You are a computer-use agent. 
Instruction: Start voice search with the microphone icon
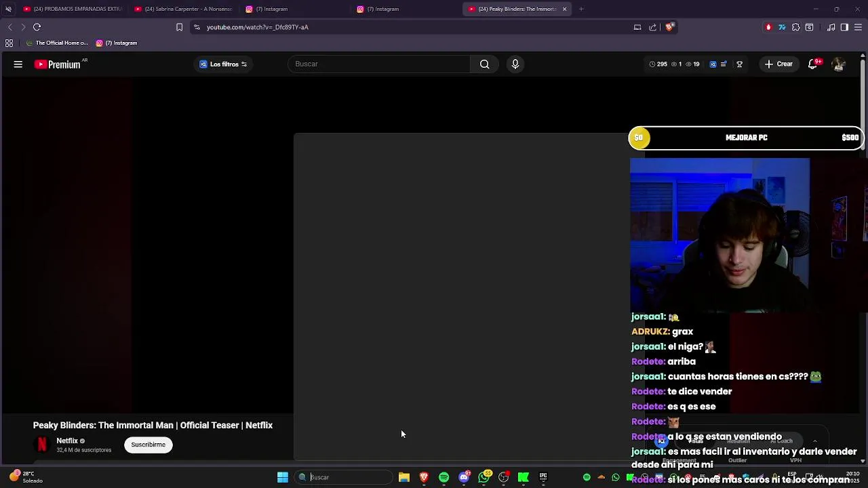click(515, 64)
